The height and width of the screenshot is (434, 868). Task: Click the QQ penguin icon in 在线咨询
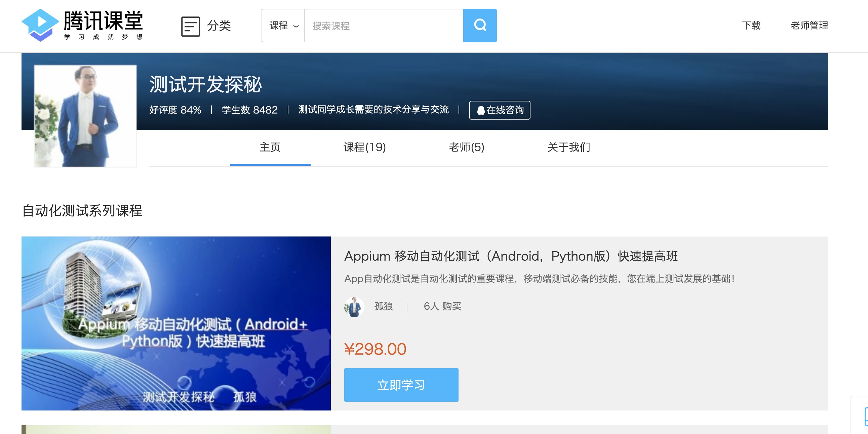(481, 110)
